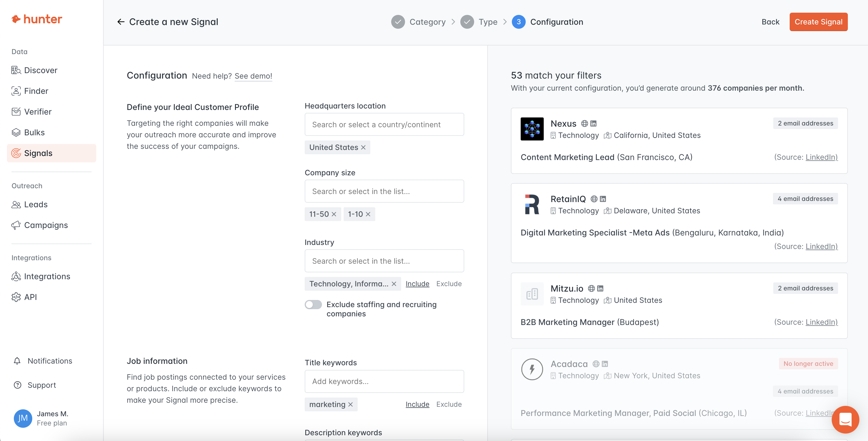The image size is (868, 441).
Task: Click the Hunter logo
Action: 37,19
